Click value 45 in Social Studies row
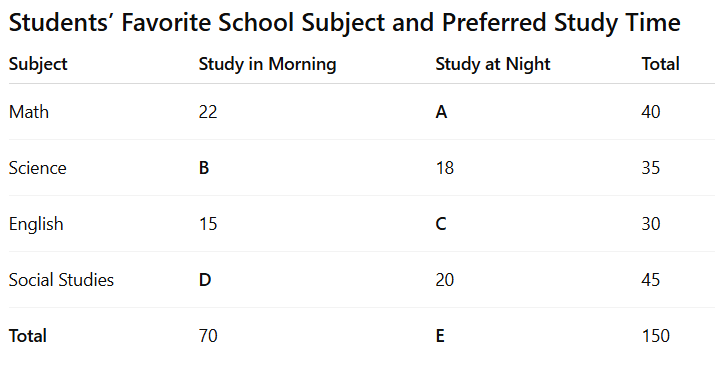Viewport: 715px width, 387px height. click(x=651, y=280)
